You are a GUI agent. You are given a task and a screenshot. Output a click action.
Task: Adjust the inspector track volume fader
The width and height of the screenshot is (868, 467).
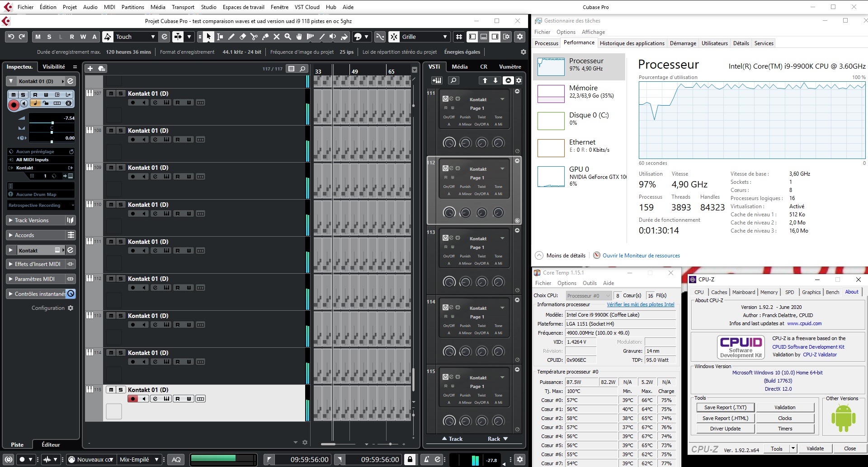tap(52, 123)
